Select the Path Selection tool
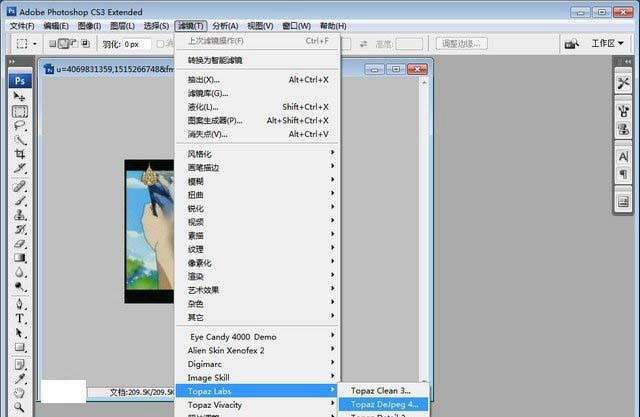The width and height of the screenshot is (640, 417). pos(19,333)
